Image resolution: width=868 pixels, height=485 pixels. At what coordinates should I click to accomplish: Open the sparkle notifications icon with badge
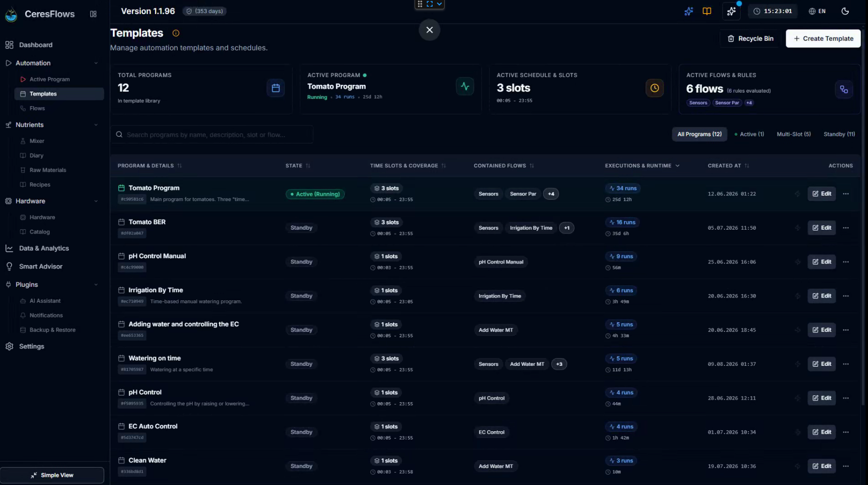coord(731,11)
